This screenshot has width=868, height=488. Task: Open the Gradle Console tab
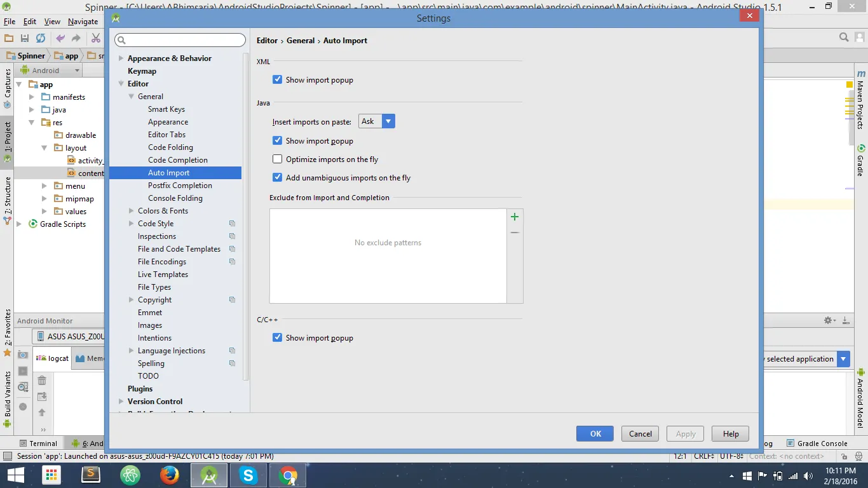click(x=817, y=444)
